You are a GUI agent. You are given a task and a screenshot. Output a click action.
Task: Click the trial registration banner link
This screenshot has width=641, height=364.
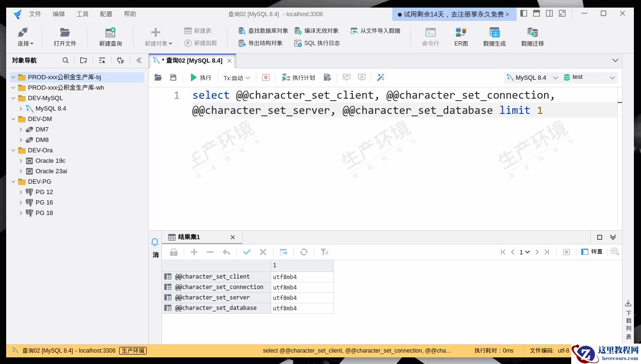pos(453,14)
